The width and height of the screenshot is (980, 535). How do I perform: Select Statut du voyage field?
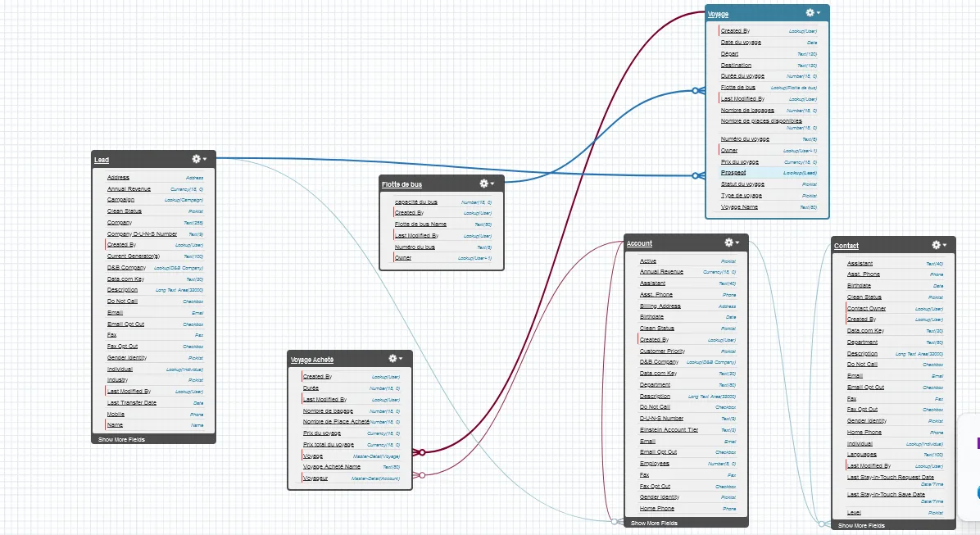point(768,184)
